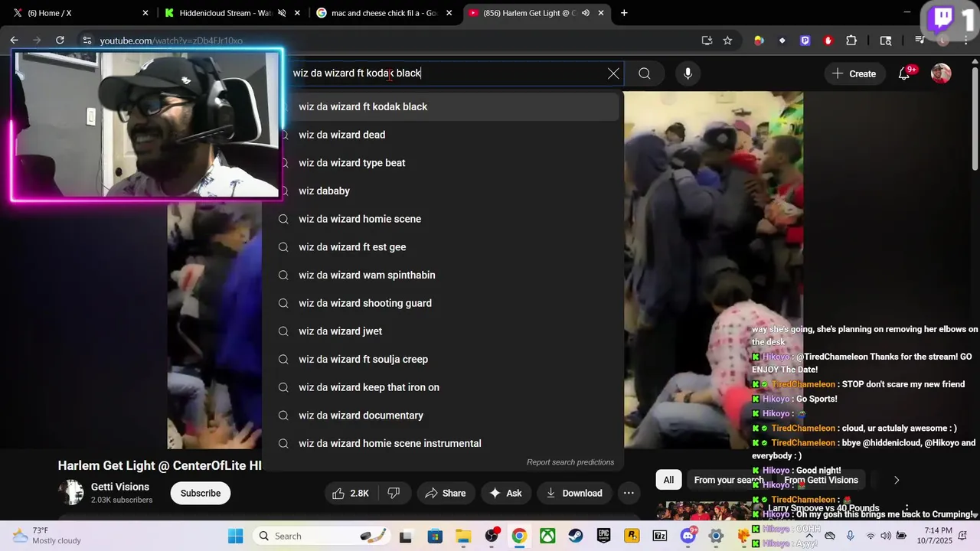Clear the YouTube search box with X

tap(613, 73)
